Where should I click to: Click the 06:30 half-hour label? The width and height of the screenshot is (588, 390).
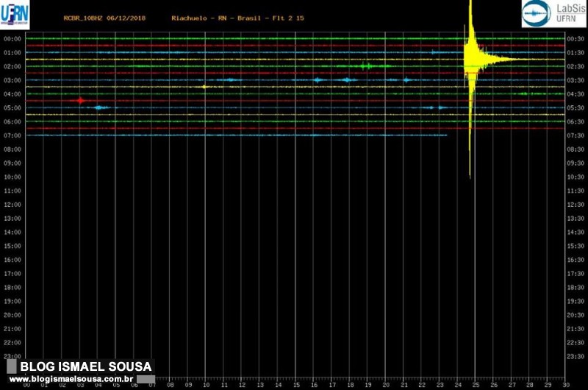(576, 122)
